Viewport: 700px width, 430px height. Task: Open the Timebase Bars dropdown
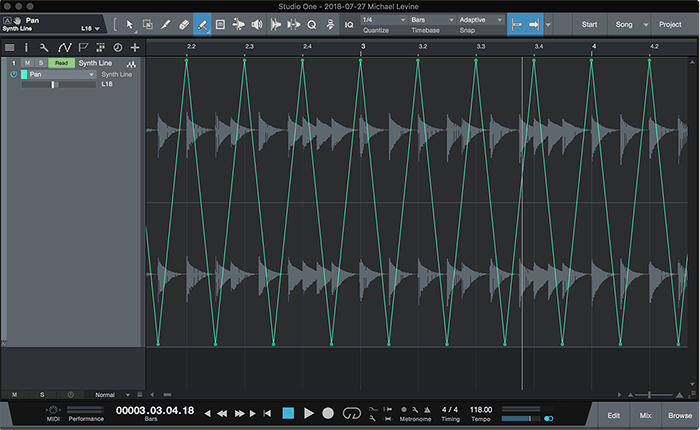[432, 20]
